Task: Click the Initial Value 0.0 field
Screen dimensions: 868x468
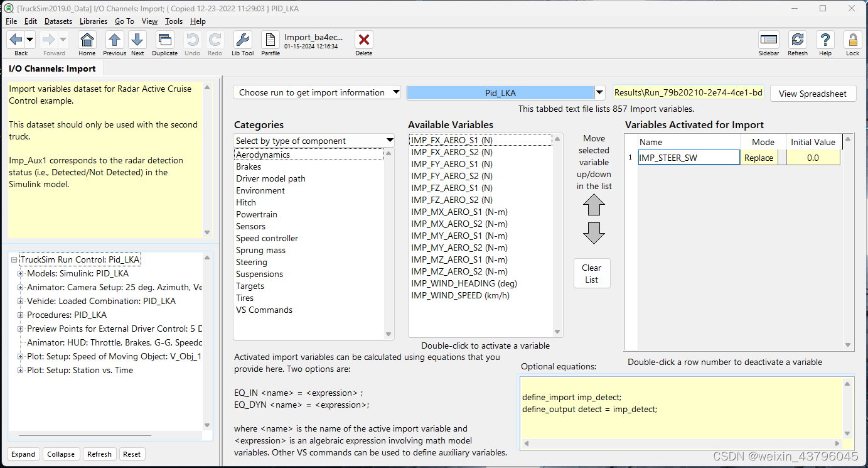Action: [813, 158]
